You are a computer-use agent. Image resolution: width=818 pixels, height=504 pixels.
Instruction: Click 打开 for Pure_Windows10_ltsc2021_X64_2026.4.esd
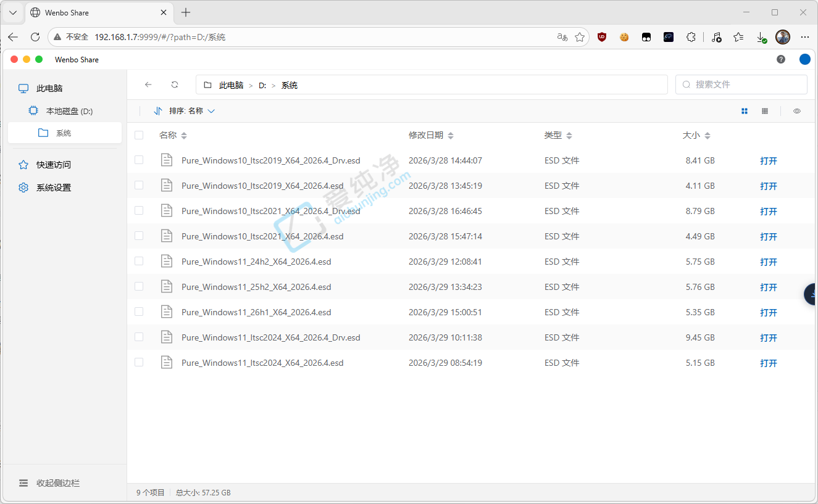(x=769, y=236)
